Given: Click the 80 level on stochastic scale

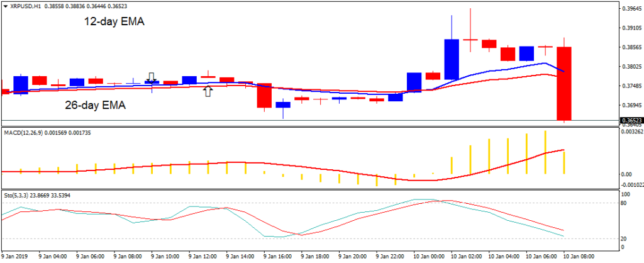Looking at the screenshot, I should coord(625,203).
